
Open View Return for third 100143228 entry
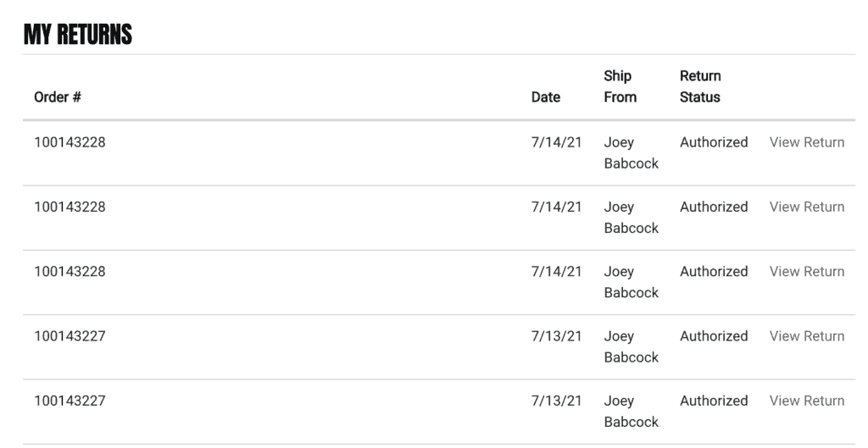(806, 272)
